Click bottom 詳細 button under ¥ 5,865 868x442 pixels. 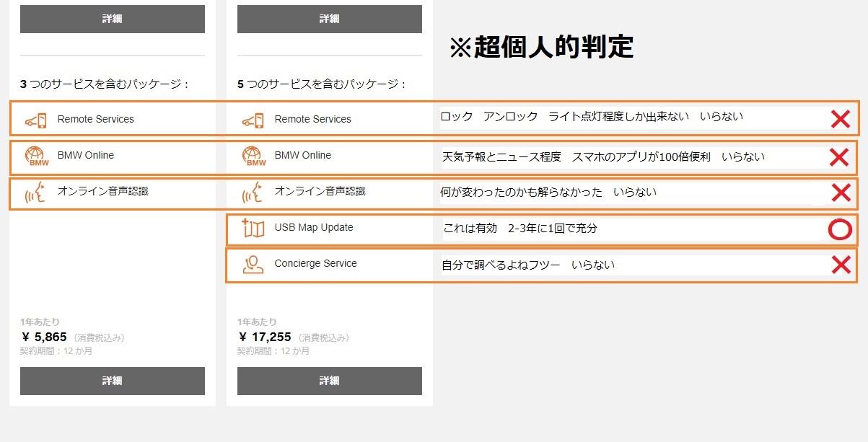pos(113,381)
